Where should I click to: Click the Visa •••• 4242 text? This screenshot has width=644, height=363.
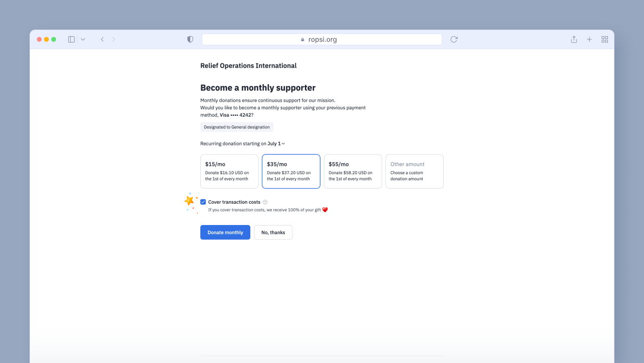click(x=235, y=115)
